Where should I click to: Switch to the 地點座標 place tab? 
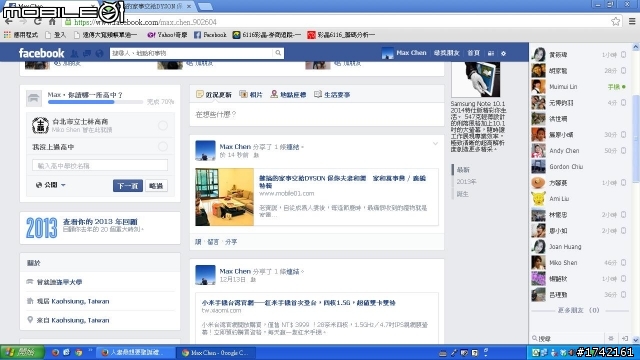coord(288,95)
